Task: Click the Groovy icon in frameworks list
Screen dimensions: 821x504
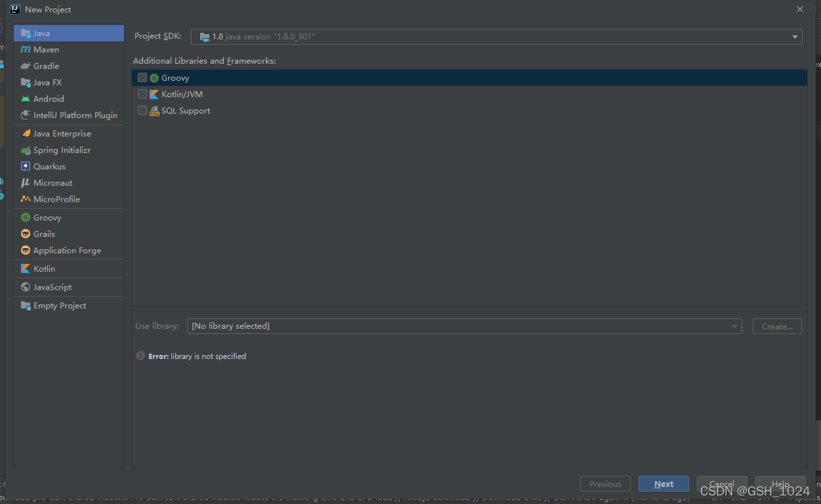Action: [154, 77]
